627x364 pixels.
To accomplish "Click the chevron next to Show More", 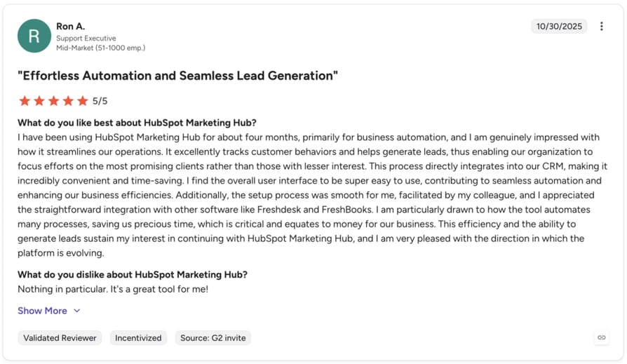I will pos(76,311).
